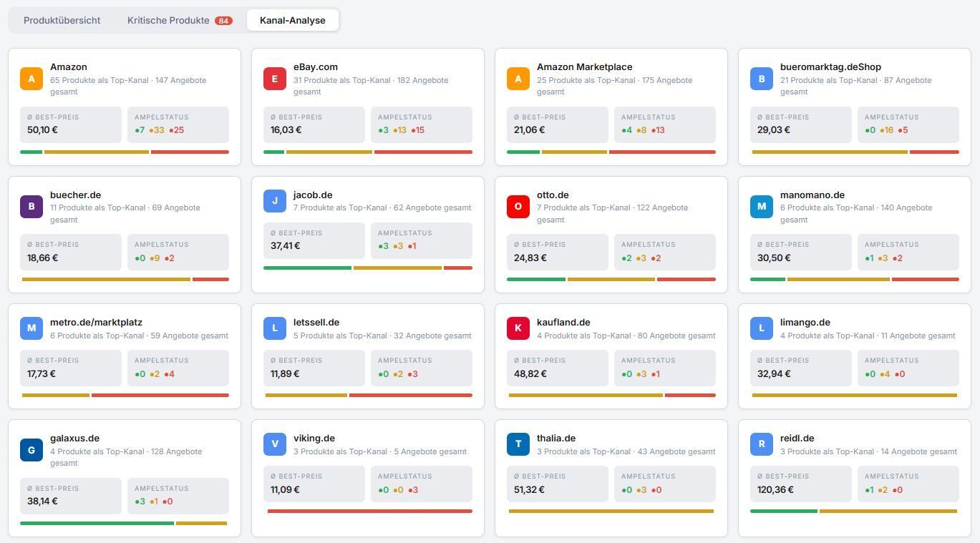The image size is (980, 543).
Task: Click the orange Amazon channel icon
Action: click(31, 79)
